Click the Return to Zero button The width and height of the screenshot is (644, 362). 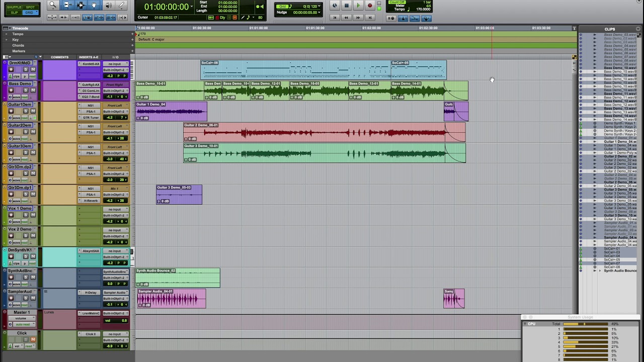(335, 18)
